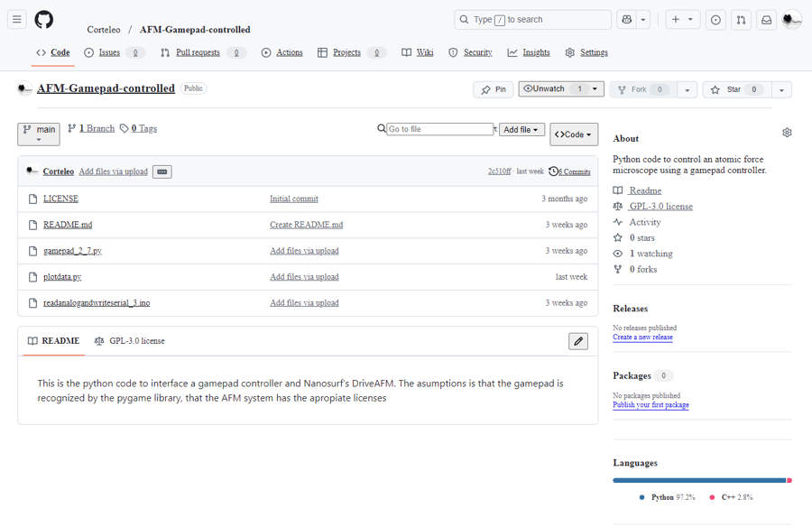The height and width of the screenshot is (527, 812).
Task: Switch to the Projects tab
Action: [352, 52]
